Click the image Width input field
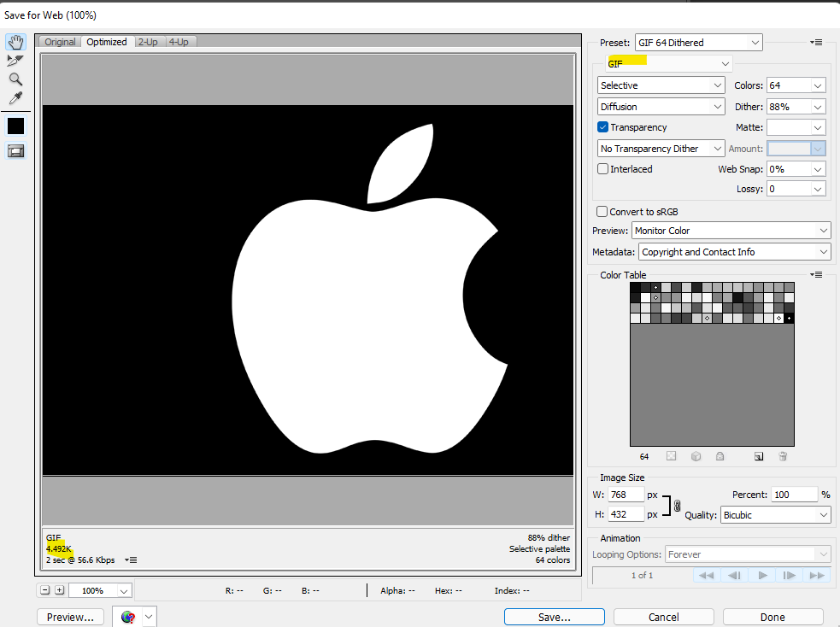The height and width of the screenshot is (627, 840). pos(626,495)
